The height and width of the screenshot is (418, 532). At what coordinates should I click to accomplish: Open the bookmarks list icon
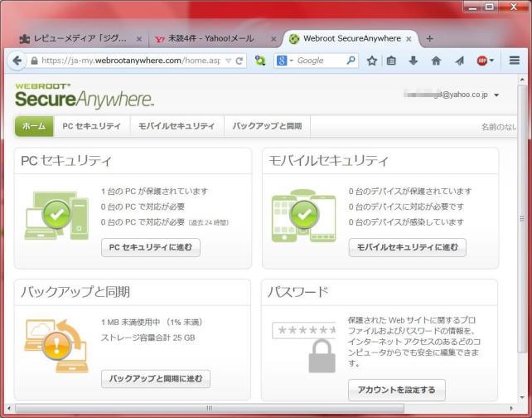(x=391, y=61)
